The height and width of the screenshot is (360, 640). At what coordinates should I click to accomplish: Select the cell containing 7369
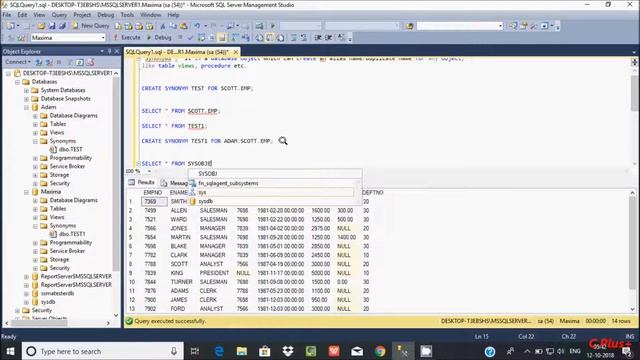point(154,202)
